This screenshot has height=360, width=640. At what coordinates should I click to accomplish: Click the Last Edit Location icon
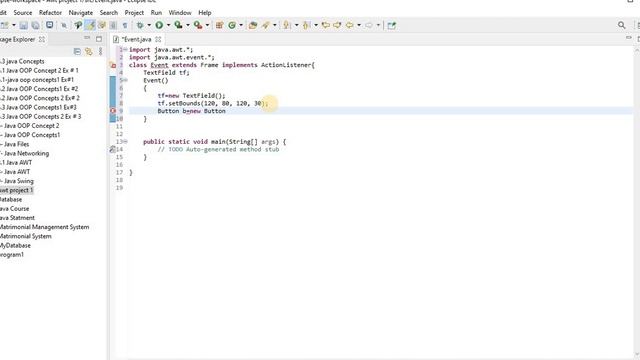[x=325, y=25]
